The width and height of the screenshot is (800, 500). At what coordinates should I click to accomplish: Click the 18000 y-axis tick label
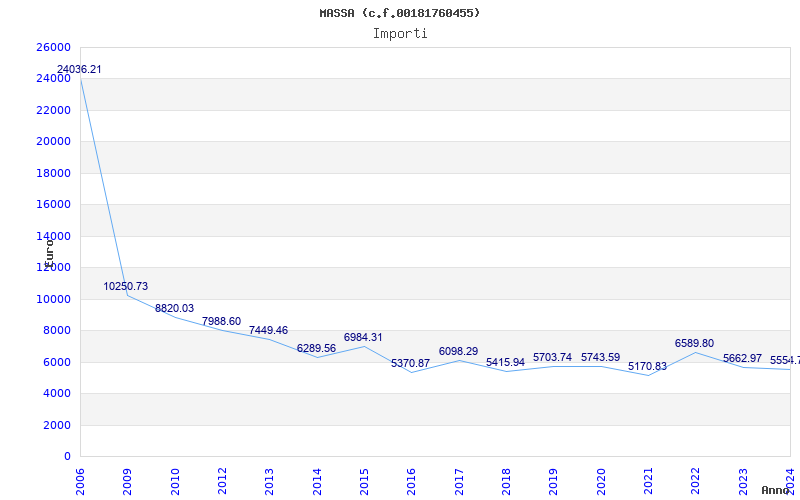(54, 173)
